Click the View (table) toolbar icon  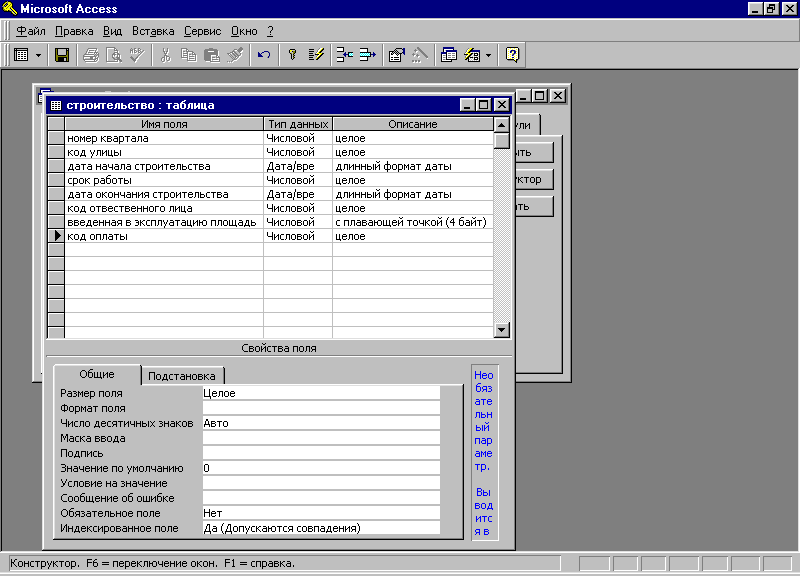point(21,55)
